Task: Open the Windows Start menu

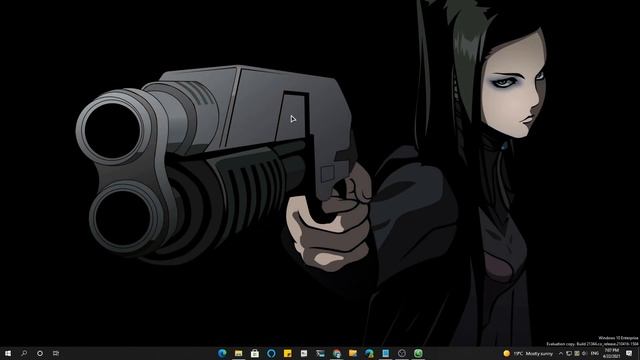Action: (8, 353)
